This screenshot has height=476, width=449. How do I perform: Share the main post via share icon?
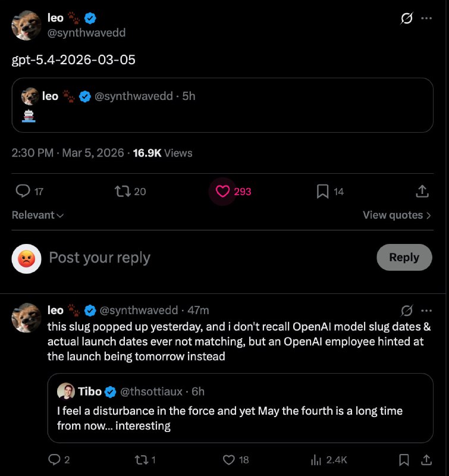(422, 191)
